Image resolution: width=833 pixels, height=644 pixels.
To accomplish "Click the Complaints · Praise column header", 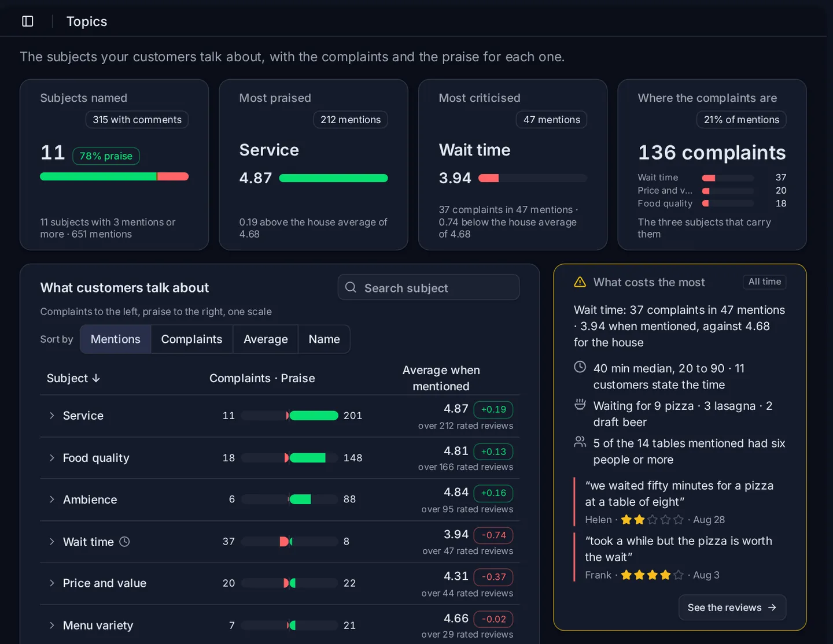I will (262, 378).
